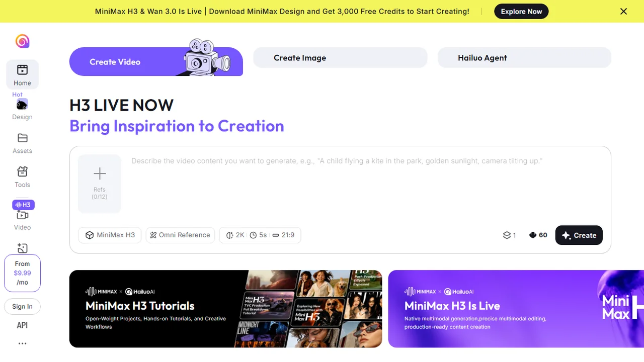The width and height of the screenshot is (644, 362).
Task: Click the 'Hot' label above Design
Action: click(18, 95)
